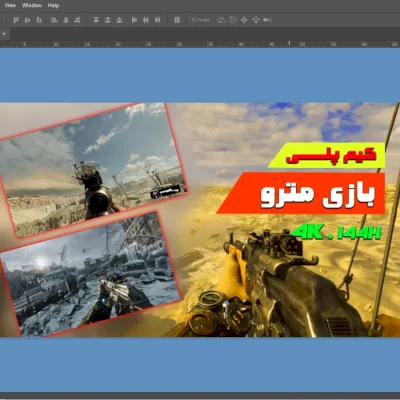
Task: Click Auto-Align Layers icon
Action: pos(177,20)
